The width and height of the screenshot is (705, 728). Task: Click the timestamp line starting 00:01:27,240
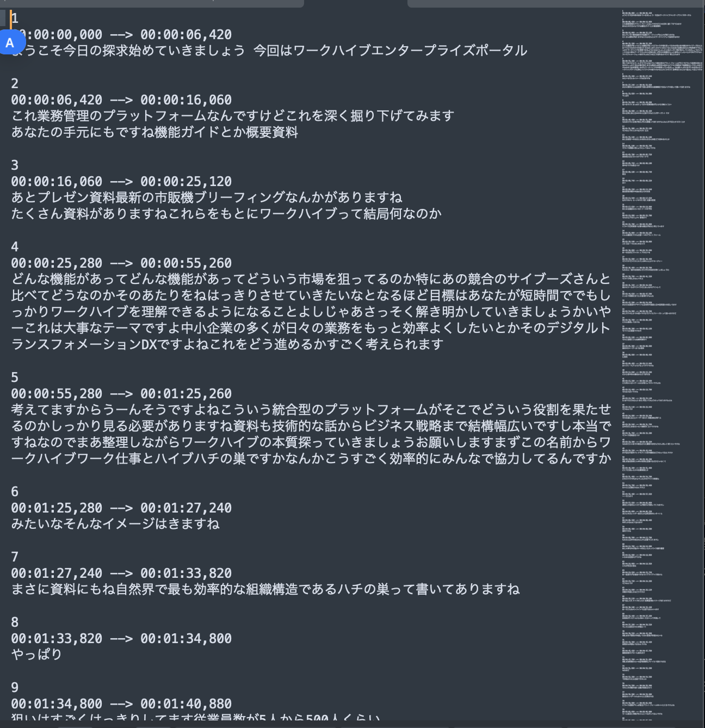pyautogui.click(x=121, y=573)
